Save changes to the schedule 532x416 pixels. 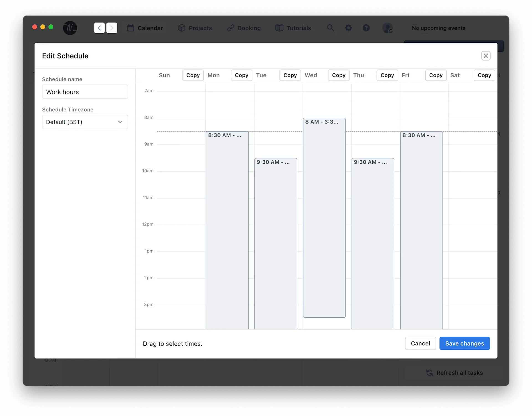[x=464, y=343]
